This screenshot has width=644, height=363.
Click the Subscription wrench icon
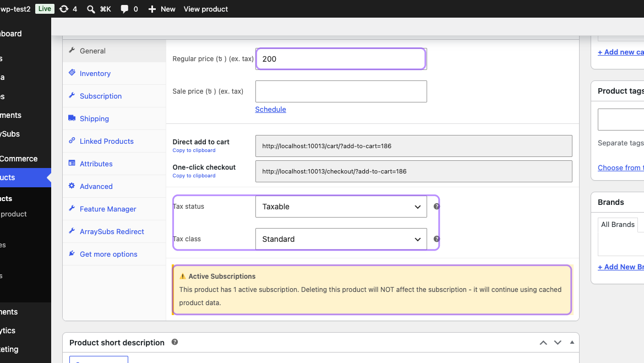pos(72,95)
